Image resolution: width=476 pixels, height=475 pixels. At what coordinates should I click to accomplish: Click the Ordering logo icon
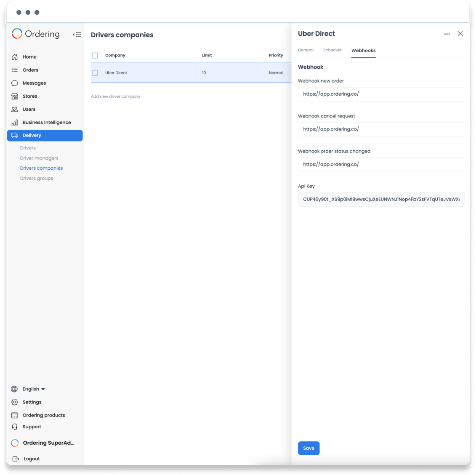[17, 34]
